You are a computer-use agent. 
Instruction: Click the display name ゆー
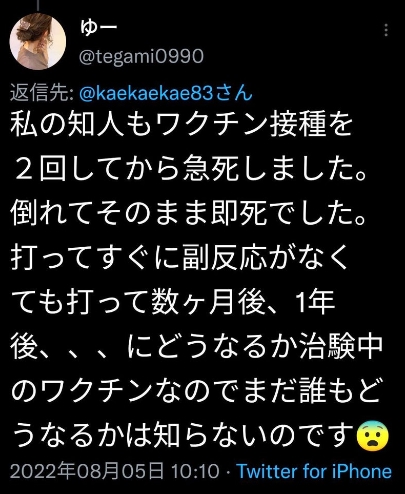click(99, 28)
